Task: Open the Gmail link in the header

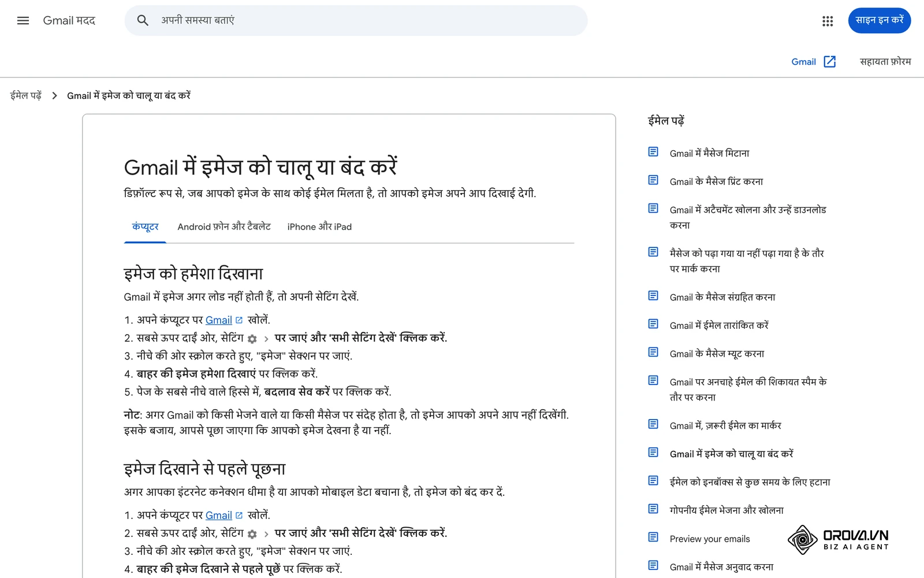Action: (803, 62)
